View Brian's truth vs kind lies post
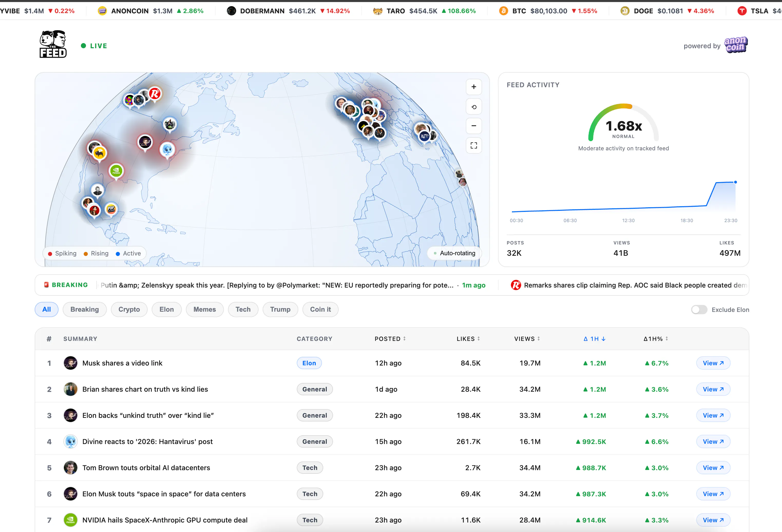The width and height of the screenshot is (782, 532). tap(713, 389)
